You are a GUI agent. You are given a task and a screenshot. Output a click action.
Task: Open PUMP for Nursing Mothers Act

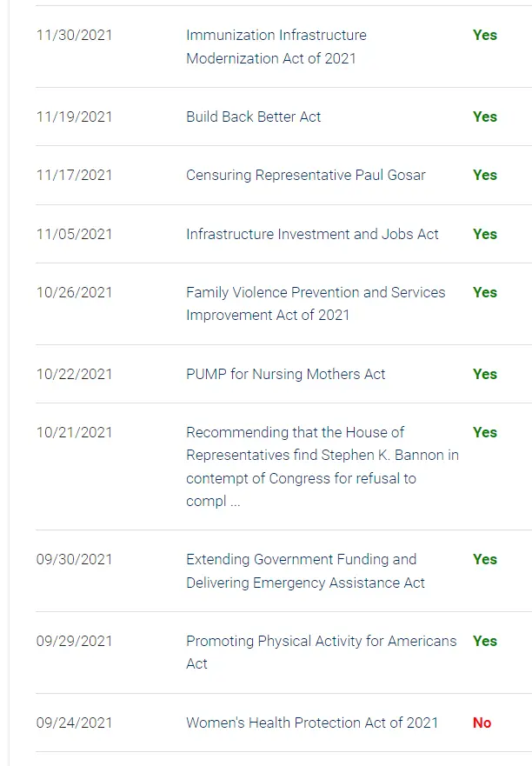(286, 374)
